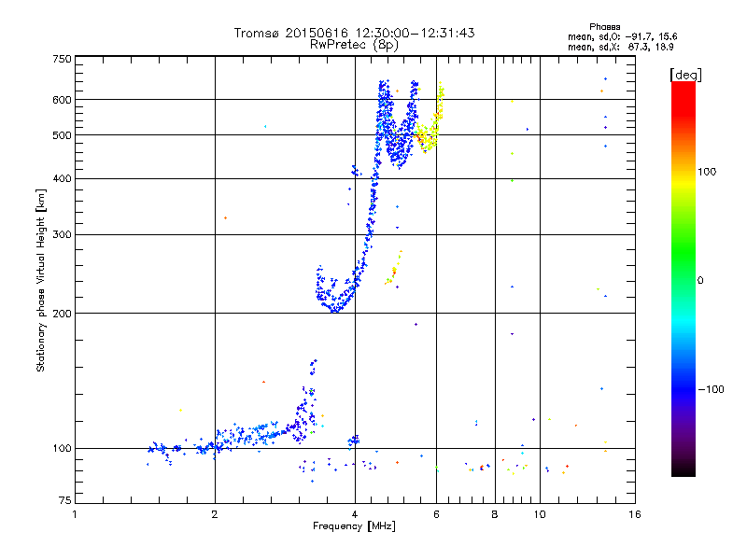The width and height of the screenshot is (747, 560).
Task: Click the 'RwPretec (8p)' subtitle
Action: [x=354, y=45]
